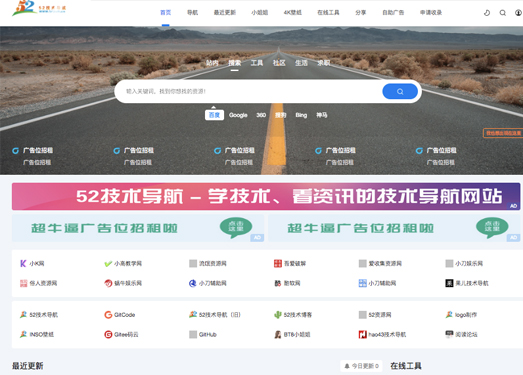Switch to the 工具 search tab
The height and width of the screenshot is (375, 523).
click(x=257, y=63)
